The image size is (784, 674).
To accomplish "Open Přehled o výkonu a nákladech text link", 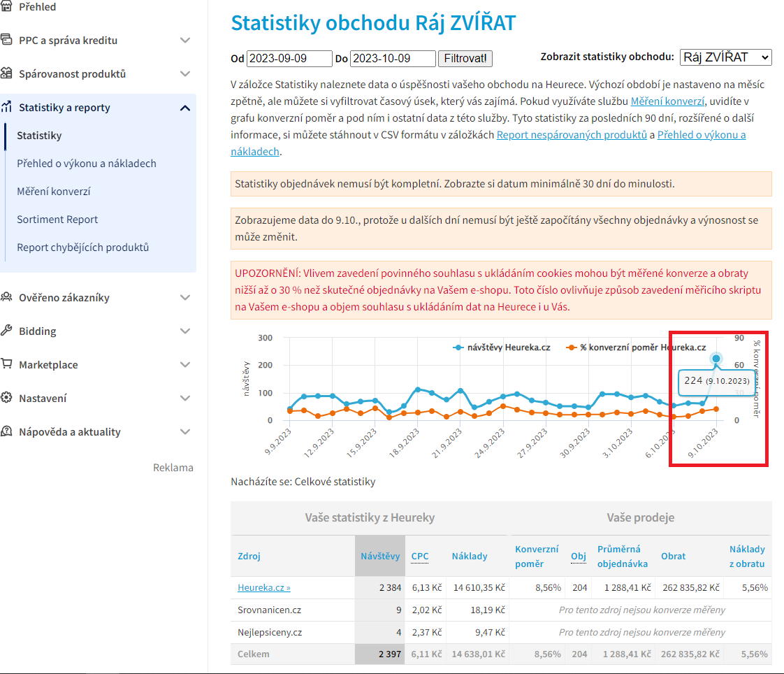I will (x=701, y=135).
